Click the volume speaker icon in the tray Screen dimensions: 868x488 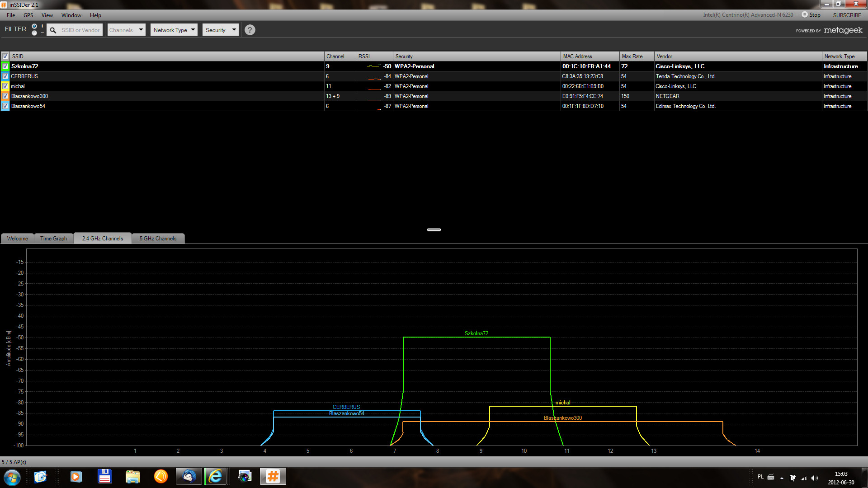click(814, 478)
